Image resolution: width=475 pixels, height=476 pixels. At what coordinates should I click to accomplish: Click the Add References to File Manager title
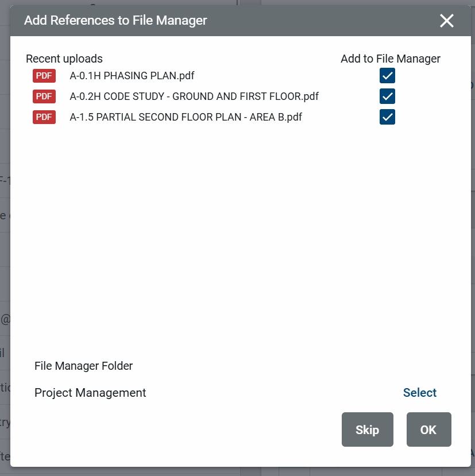click(115, 21)
